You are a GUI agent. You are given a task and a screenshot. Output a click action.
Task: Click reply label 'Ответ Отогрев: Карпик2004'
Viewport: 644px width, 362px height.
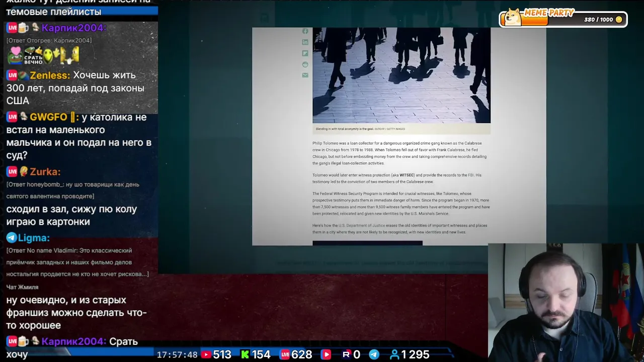tap(49, 40)
